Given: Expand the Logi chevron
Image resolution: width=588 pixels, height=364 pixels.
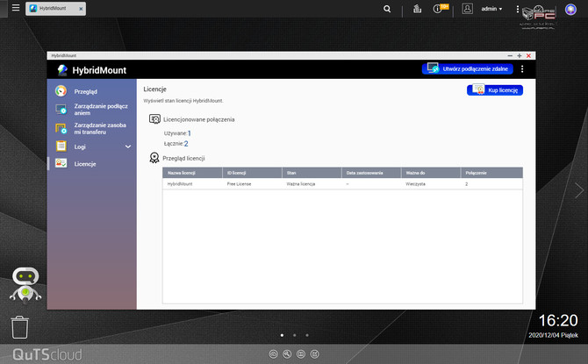Looking at the screenshot, I should click(128, 146).
